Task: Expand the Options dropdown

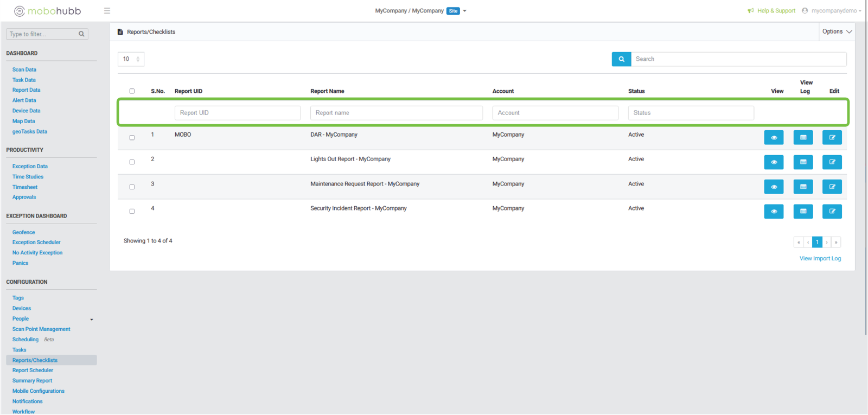Action: coord(837,31)
